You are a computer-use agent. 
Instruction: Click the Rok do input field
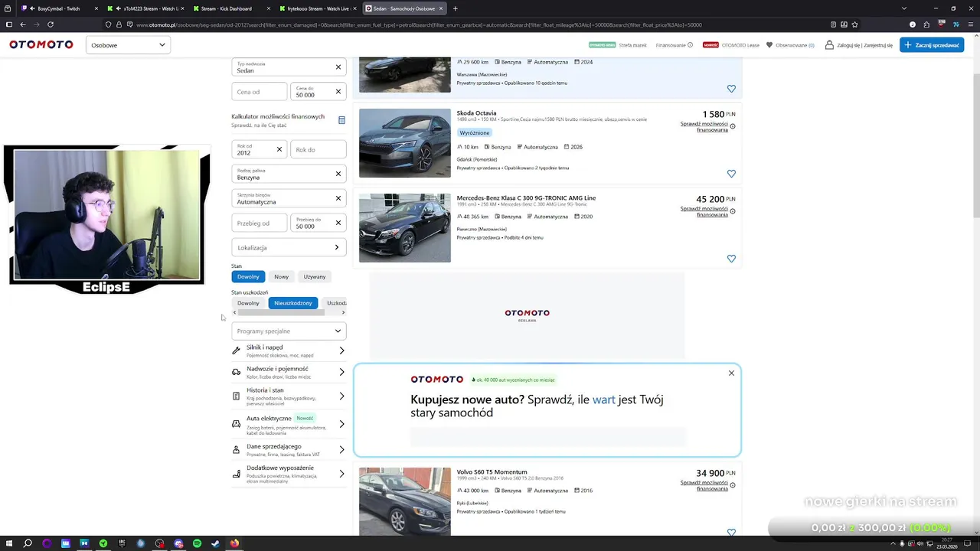tap(318, 149)
